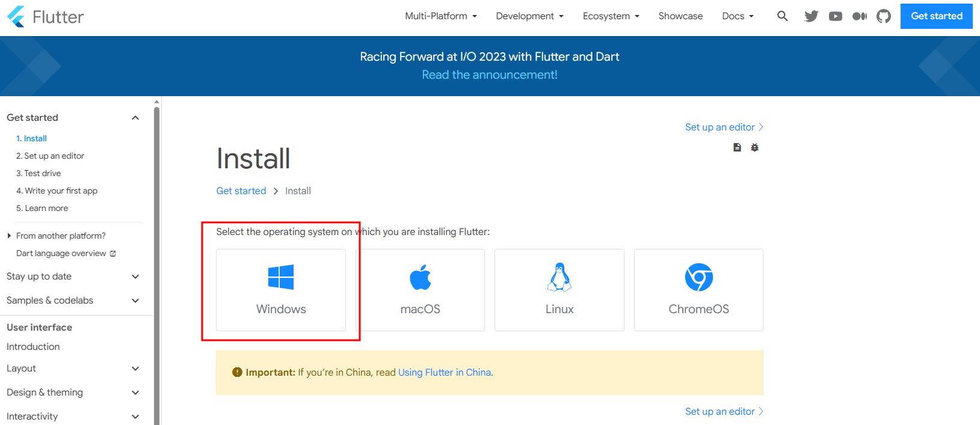Viewport: 980px width, 425px height.
Task: Click the sidebar vertical scrollbar
Action: [x=157, y=264]
